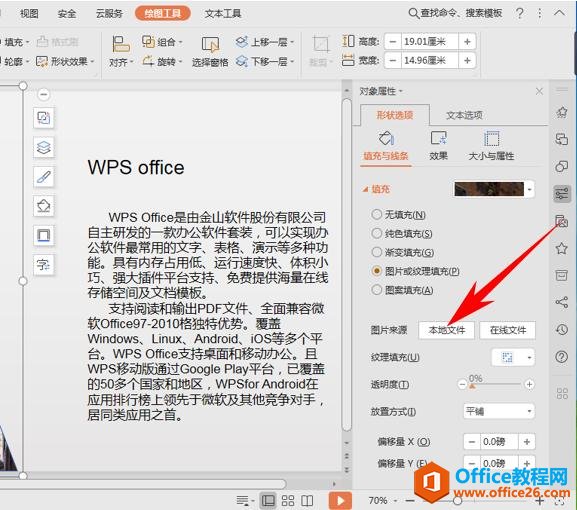The width and height of the screenshot is (577, 510).
Task: Switch to slide sorter grid view
Action: click(x=288, y=500)
